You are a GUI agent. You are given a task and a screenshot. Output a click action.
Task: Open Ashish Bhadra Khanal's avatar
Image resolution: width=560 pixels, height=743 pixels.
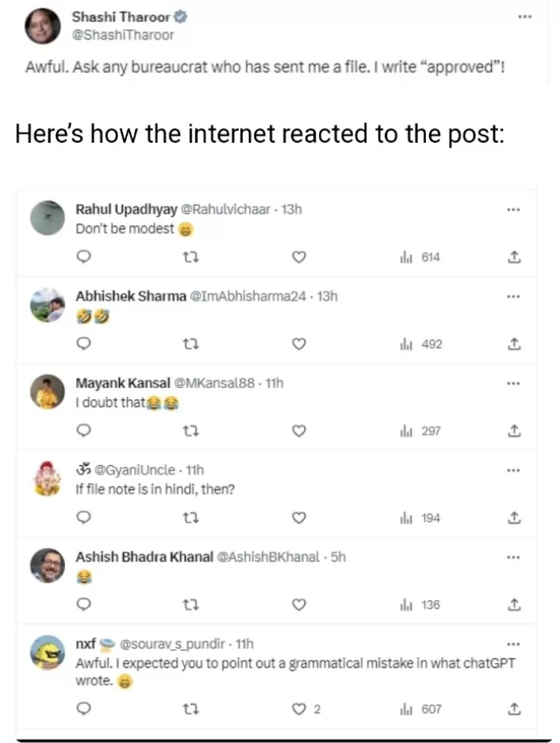(48, 566)
